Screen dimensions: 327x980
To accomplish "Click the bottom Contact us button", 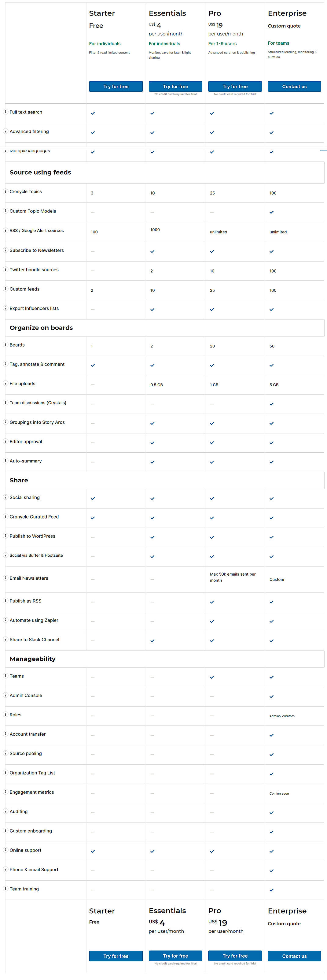I will click(294, 956).
